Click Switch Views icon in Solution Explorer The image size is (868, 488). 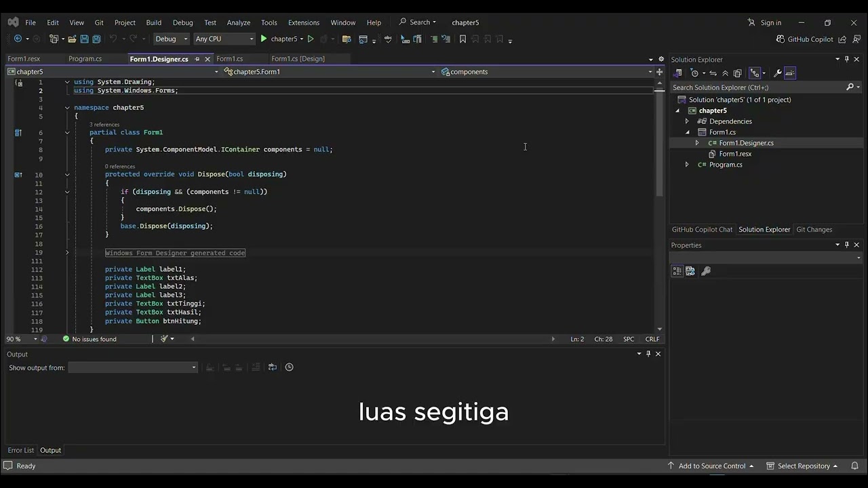tap(677, 73)
